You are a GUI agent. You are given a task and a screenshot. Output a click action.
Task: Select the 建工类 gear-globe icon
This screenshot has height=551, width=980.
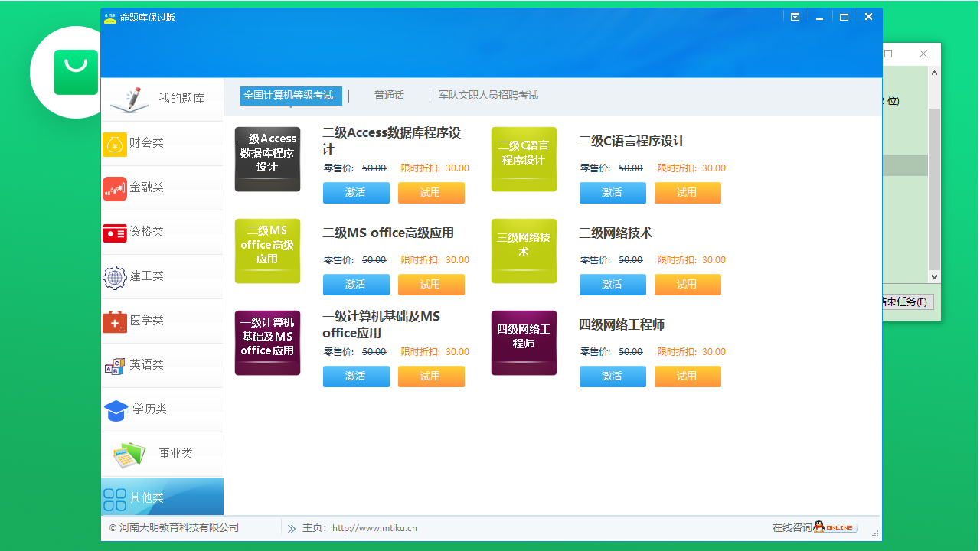pyautogui.click(x=115, y=277)
